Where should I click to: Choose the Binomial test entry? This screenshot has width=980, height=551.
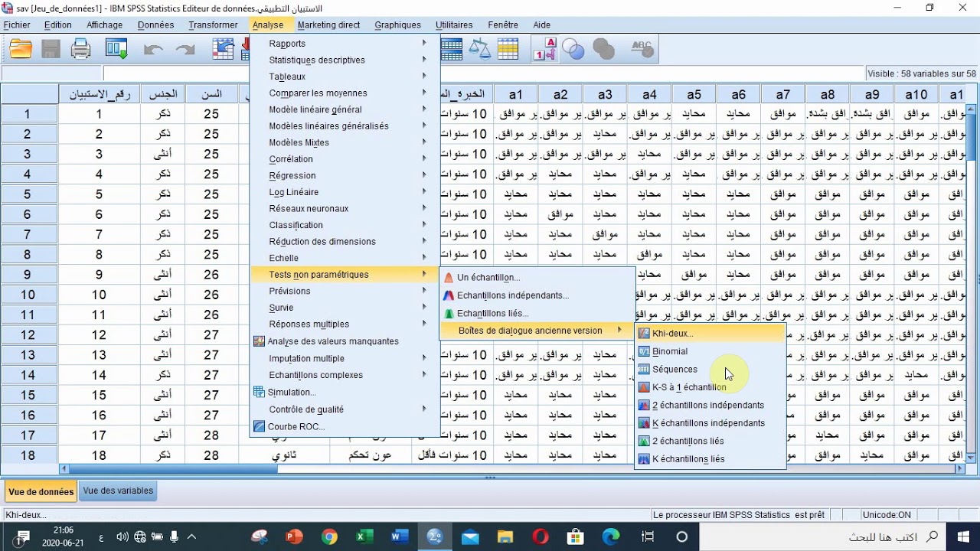coord(710,351)
